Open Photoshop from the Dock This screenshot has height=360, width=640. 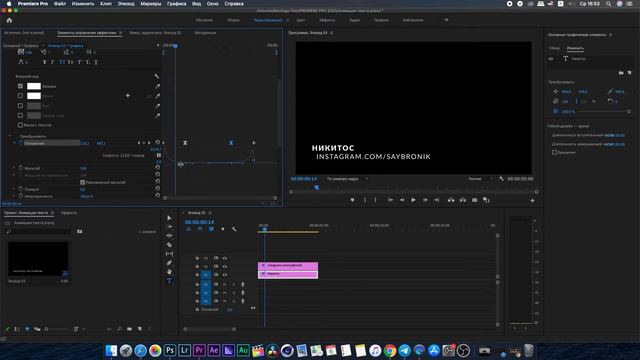170,350
